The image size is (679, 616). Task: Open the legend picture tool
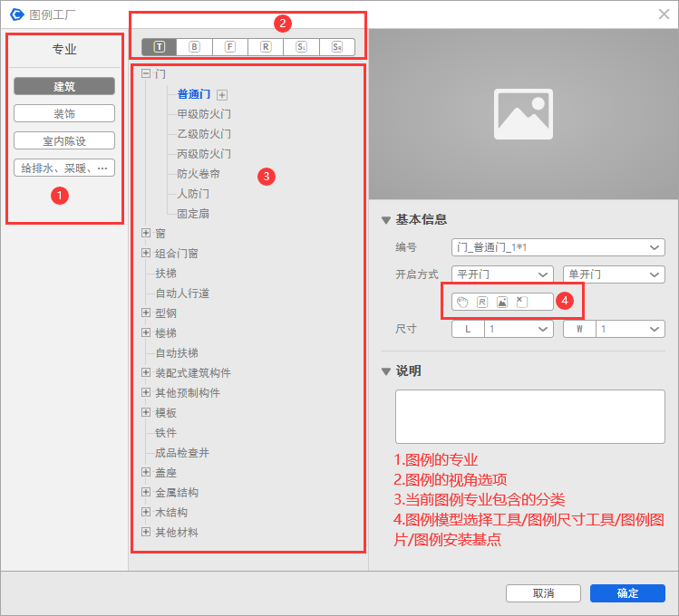(501, 302)
